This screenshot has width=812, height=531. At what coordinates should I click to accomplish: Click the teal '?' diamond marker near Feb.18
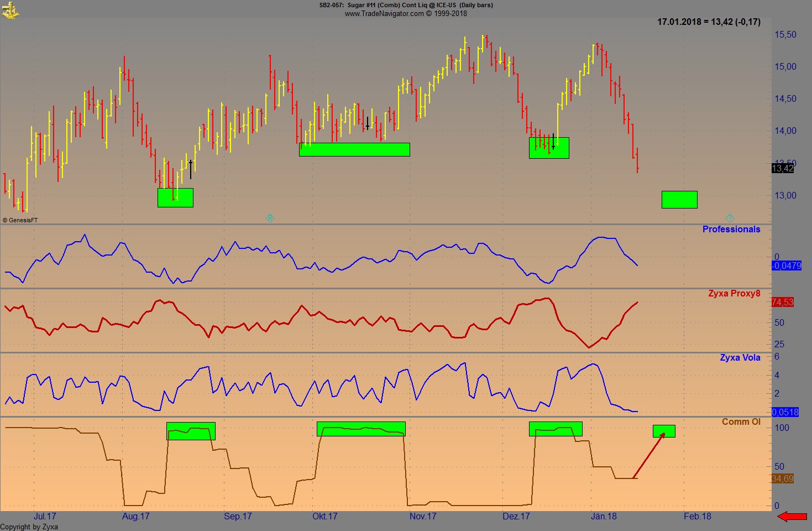click(730, 218)
